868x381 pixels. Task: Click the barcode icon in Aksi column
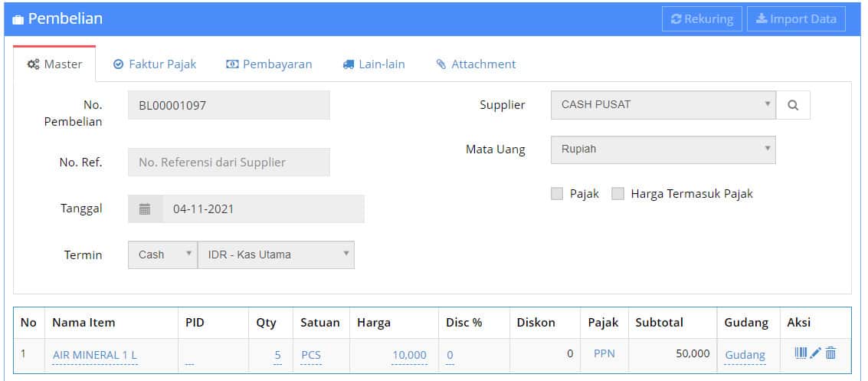801,353
